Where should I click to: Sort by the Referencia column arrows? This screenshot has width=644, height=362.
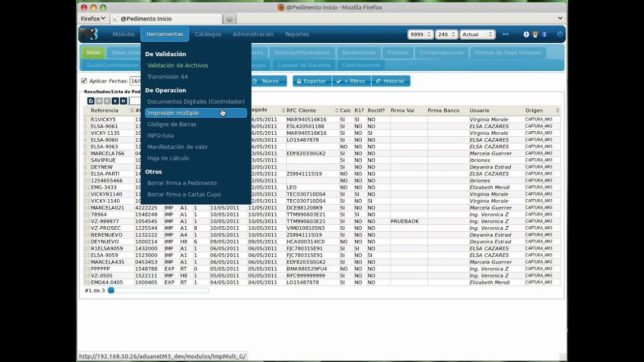point(132,111)
